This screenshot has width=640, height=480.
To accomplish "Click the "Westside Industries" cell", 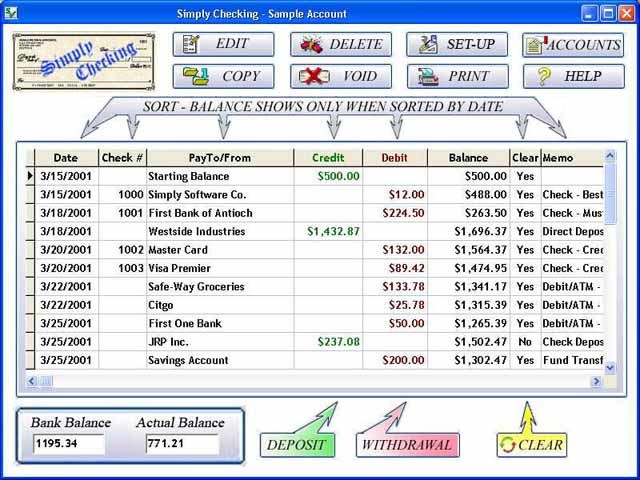I will [220, 231].
